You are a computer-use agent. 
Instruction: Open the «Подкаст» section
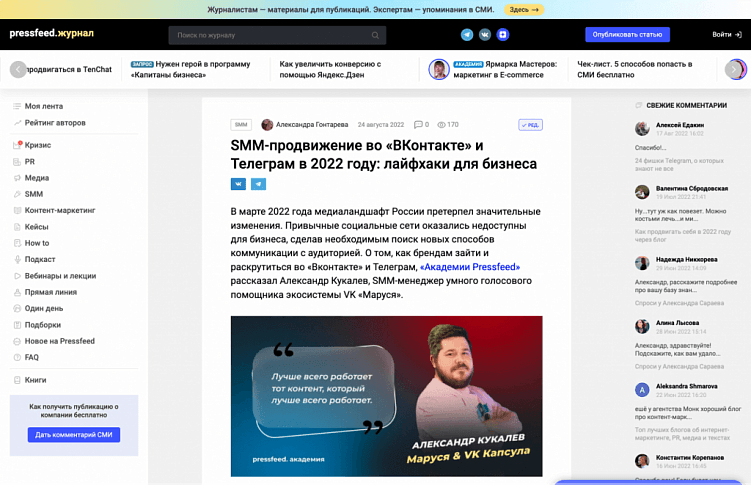coord(40,259)
